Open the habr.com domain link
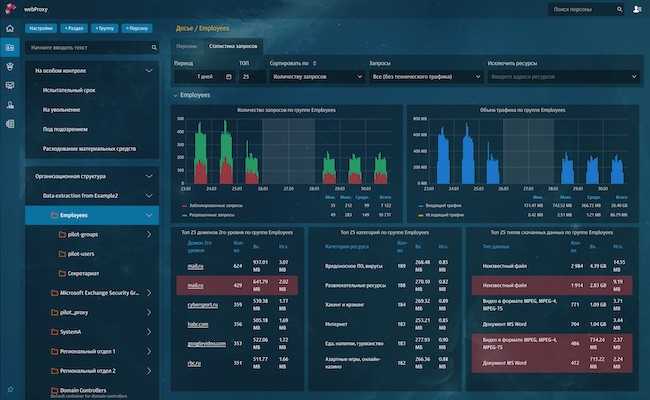Image resolution: width=650 pixels, height=400 pixels. [x=198, y=325]
